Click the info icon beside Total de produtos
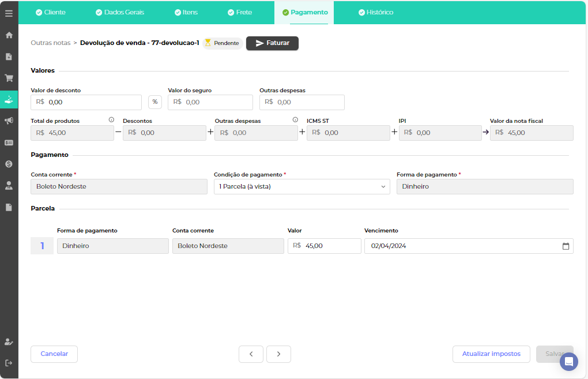The height and width of the screenshot is (379, 588). pos(111,120)
